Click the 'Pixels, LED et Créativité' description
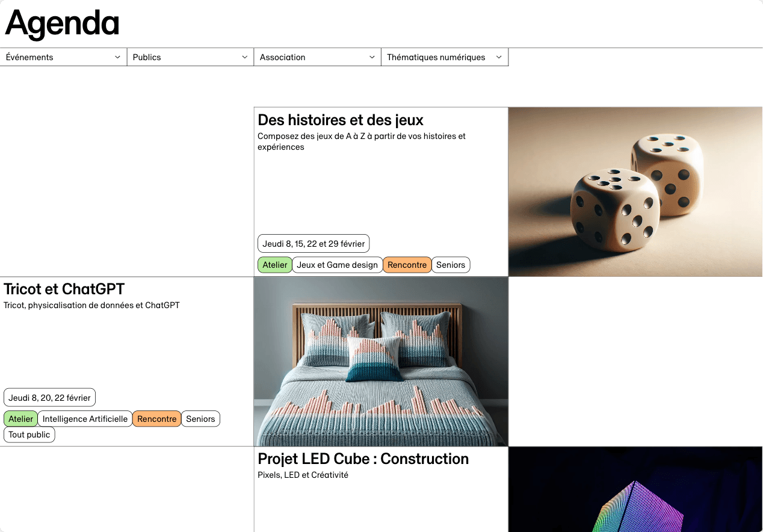The height and width of the screenshot is (532, 763). click(303, 475)
